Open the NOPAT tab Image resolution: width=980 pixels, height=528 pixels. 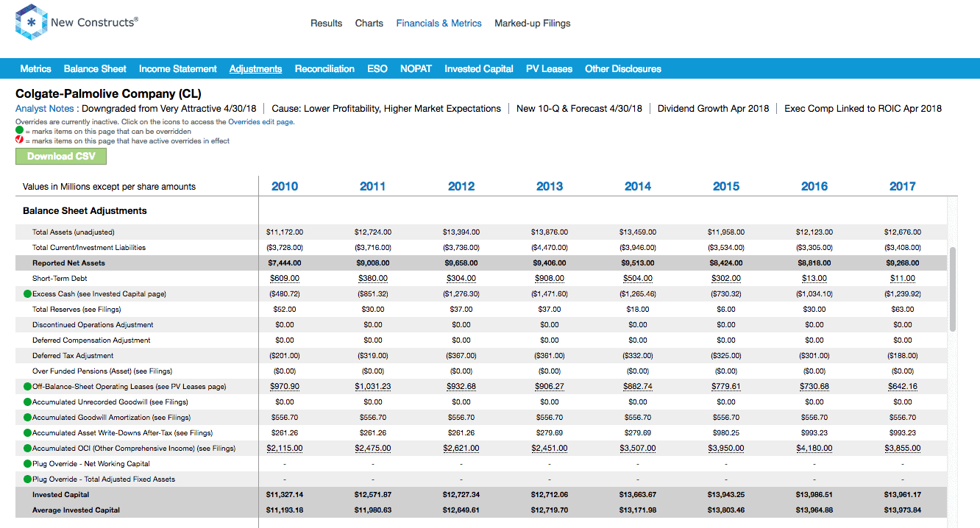point(416,69)
